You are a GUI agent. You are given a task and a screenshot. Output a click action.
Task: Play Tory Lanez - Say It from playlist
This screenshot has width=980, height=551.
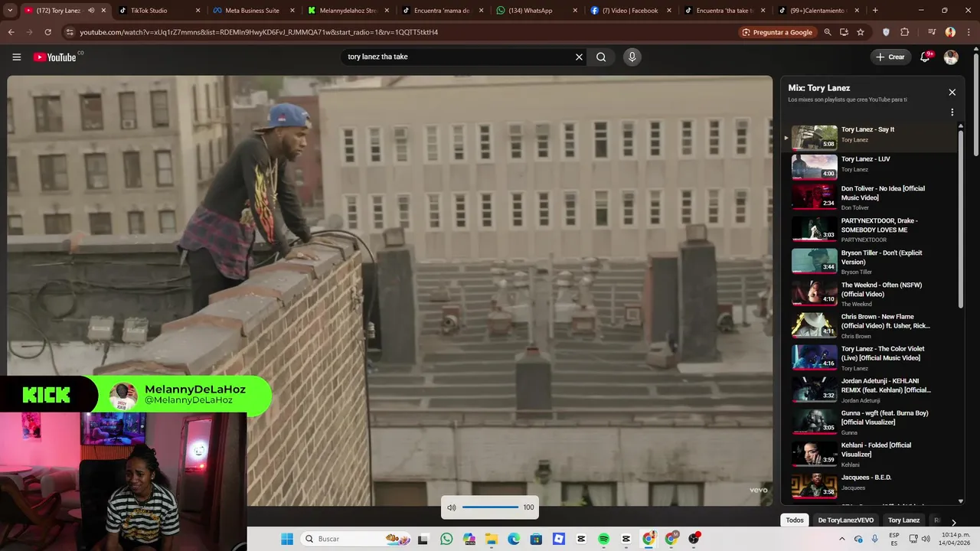pyautogui.click(x=869, y=138)
